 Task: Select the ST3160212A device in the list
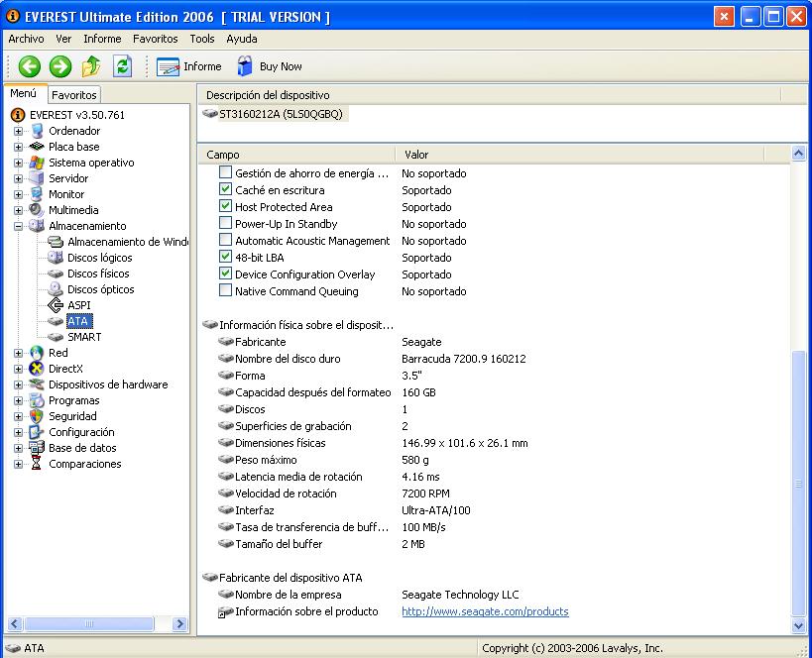[280, 114]
